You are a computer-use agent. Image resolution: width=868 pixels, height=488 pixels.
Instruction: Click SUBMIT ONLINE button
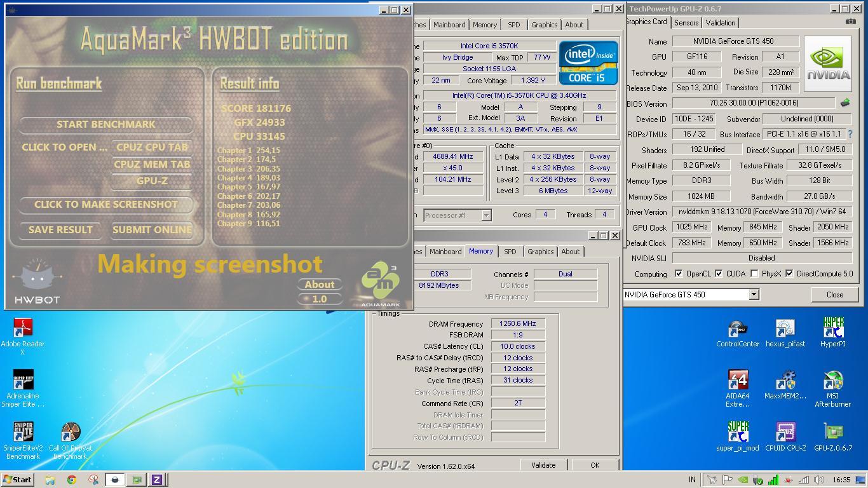tap(152, 230)
